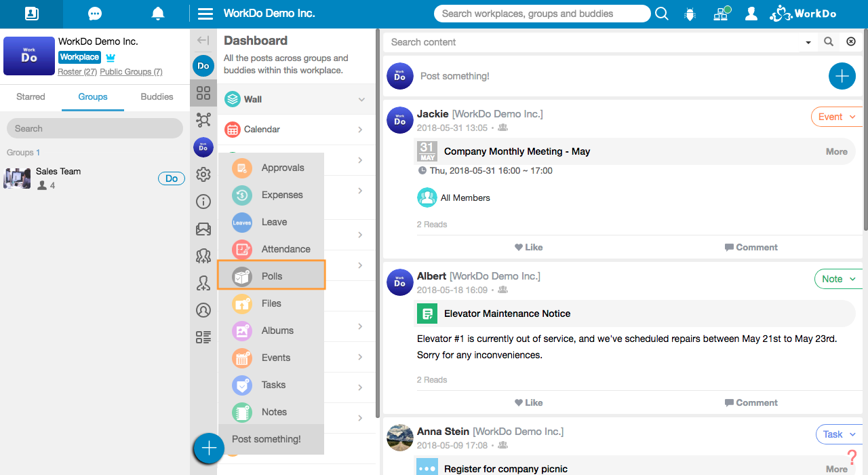The image size is (868, 475).
Task: Select Events from the popup menu
Action: 271,358
